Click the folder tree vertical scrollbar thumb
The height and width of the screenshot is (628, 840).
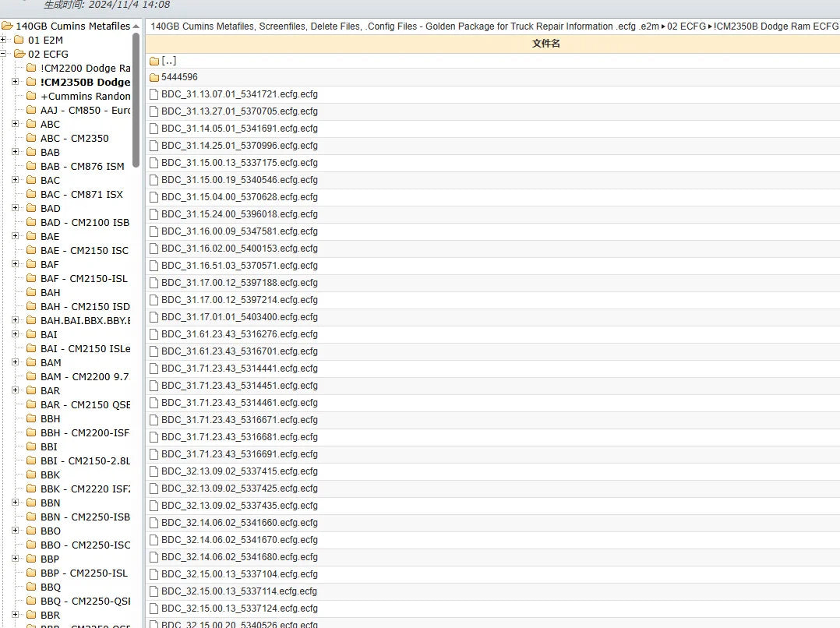coord(136,101)
